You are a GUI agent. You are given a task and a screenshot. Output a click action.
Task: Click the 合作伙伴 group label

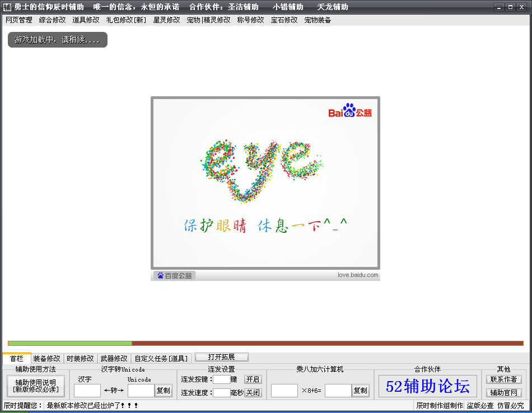(427, 369)
